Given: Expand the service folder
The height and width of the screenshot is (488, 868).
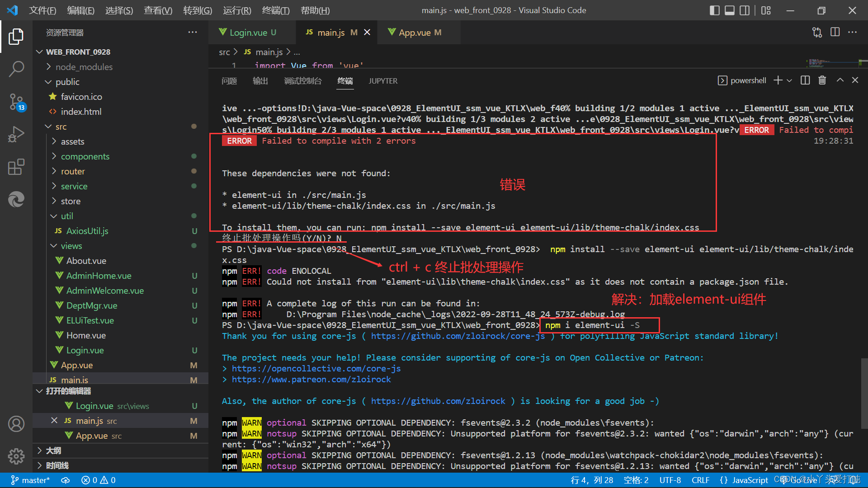Looking at the screenshot, I should [x=120, y=186].
